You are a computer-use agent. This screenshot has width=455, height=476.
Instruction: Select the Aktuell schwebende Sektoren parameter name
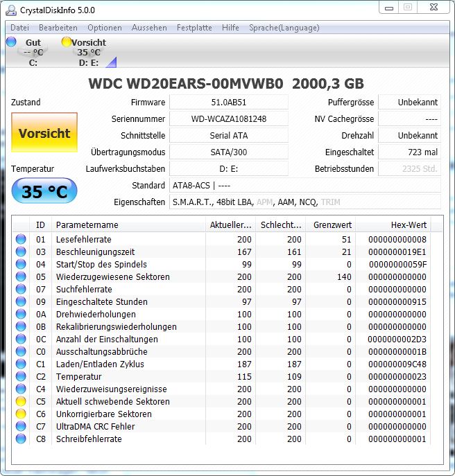coord(113,401)
